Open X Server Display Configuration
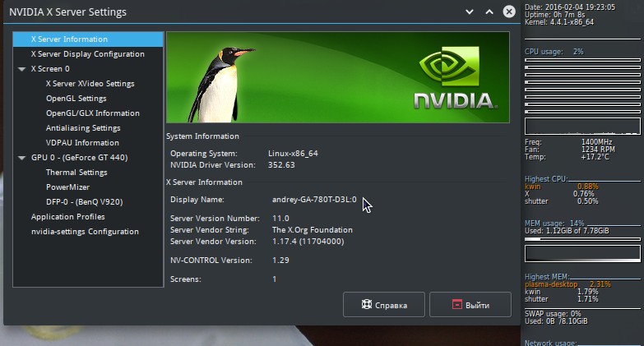The image size is (644, 346). coord(88,54)
